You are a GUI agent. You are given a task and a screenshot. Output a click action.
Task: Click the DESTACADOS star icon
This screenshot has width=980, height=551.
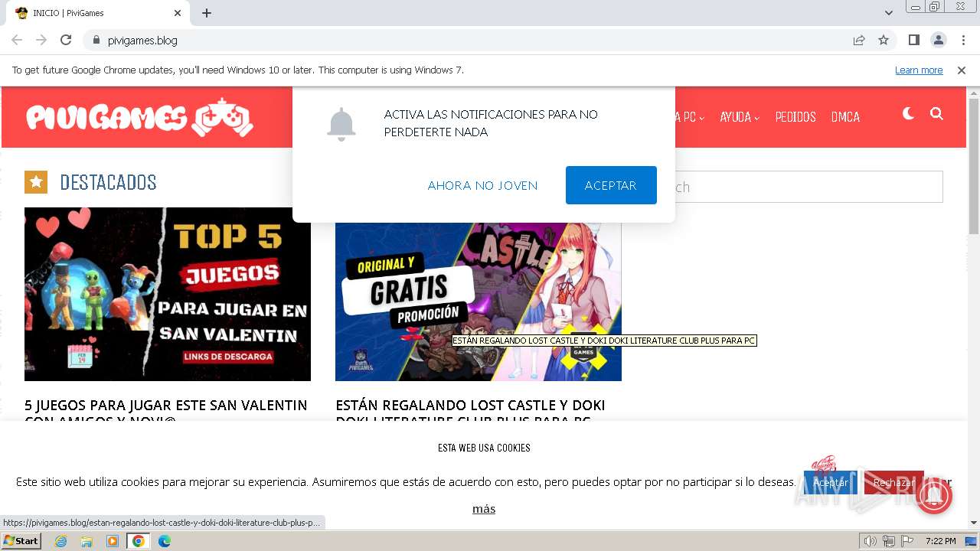pos(36,182)
